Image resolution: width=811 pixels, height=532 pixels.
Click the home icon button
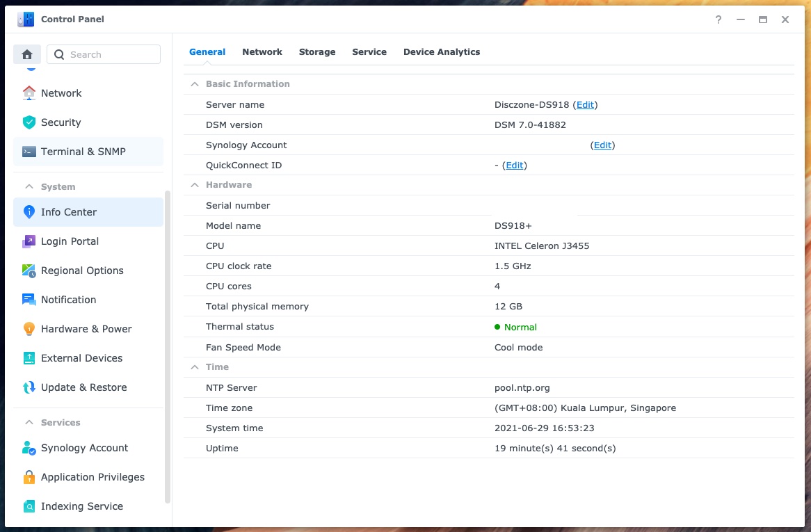click(27, 54)
